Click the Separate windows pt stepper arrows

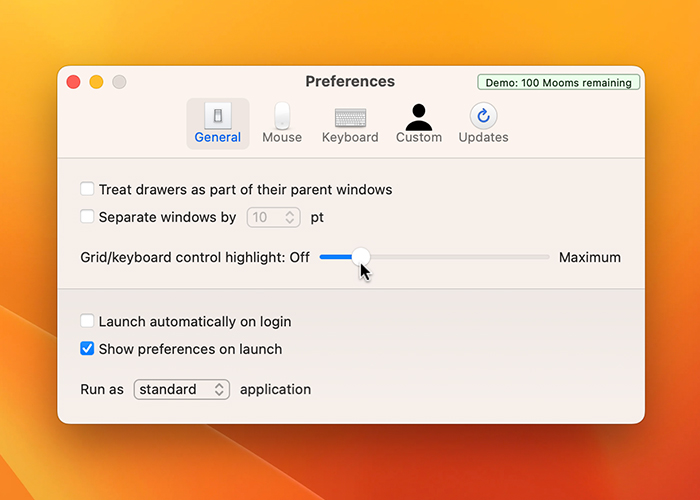click(x=290, y=217)
